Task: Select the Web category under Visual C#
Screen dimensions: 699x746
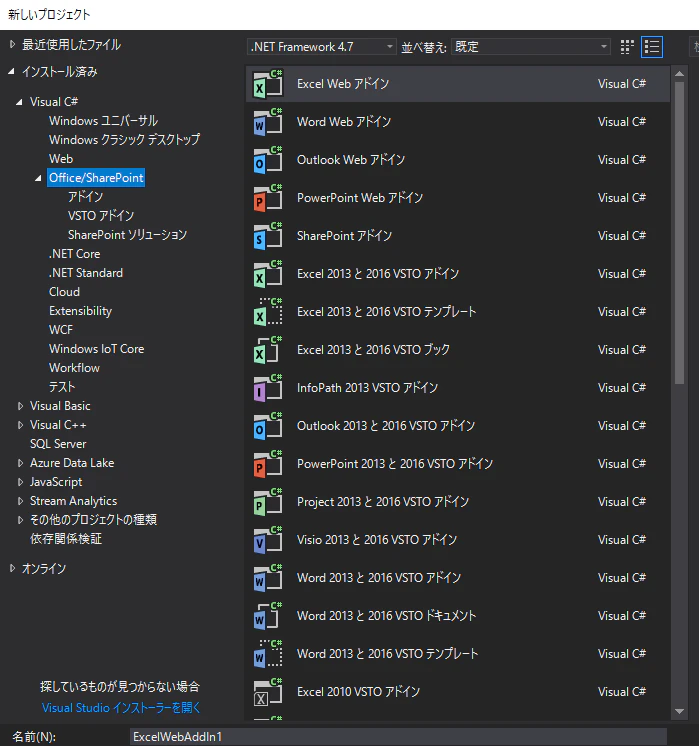Action: click(61, 159)
